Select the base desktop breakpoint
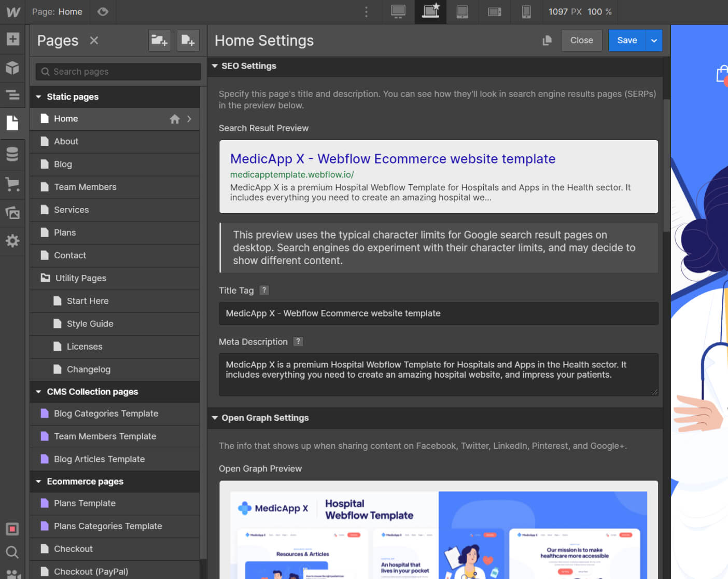This screenshot has height=579, width=728. pyautogui.click(x=430, y=11)
